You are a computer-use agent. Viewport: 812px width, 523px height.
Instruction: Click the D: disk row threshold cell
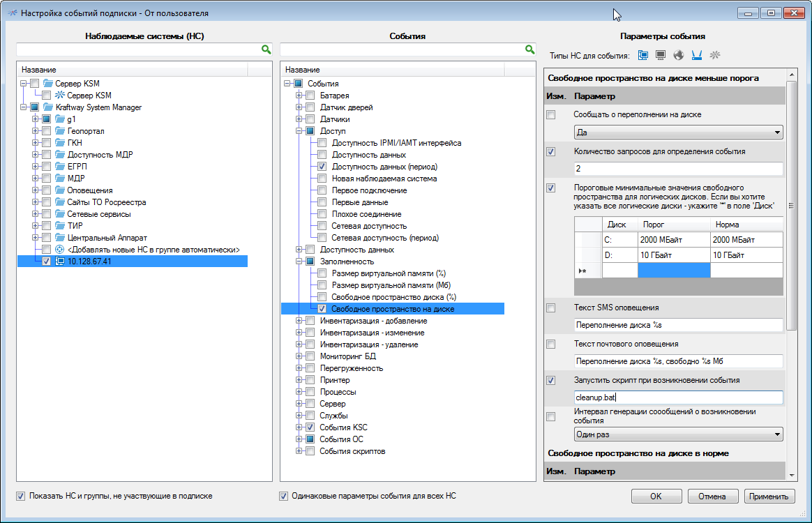[673, 254]
